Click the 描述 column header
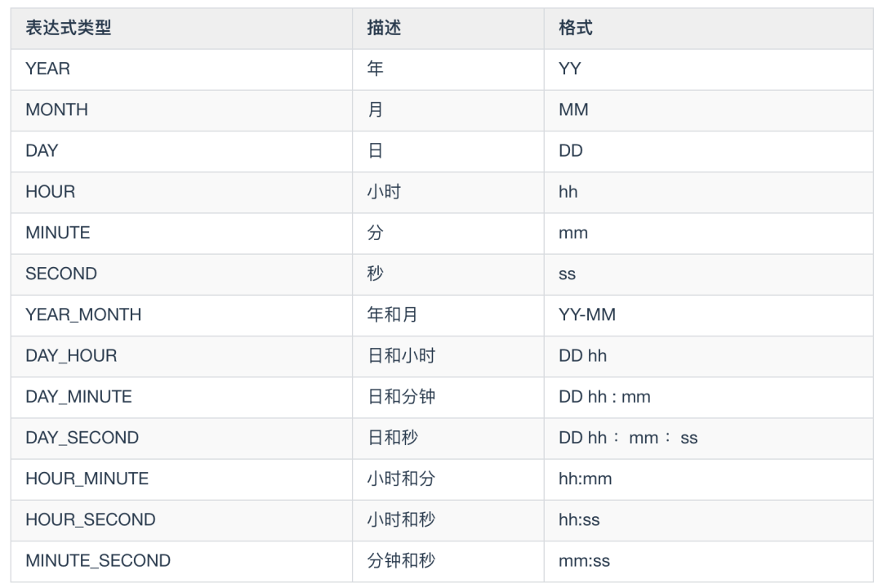 [x=384, y=29]
